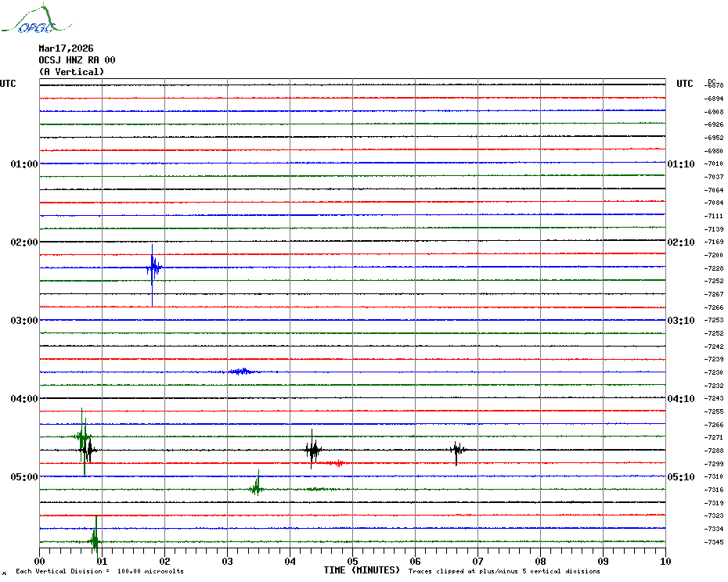Click the small red burst near minute 4.8

pos(335,463)
